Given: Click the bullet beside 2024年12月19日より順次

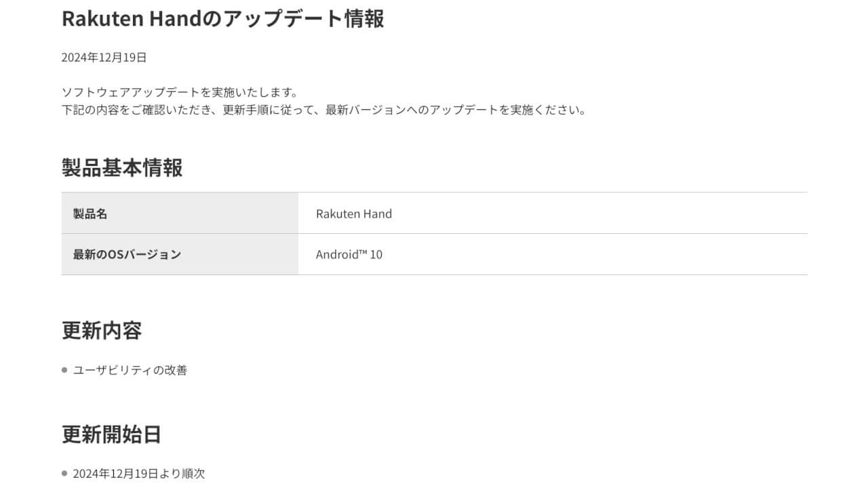Looking at the screenshot, I should (x=64, y=473).
